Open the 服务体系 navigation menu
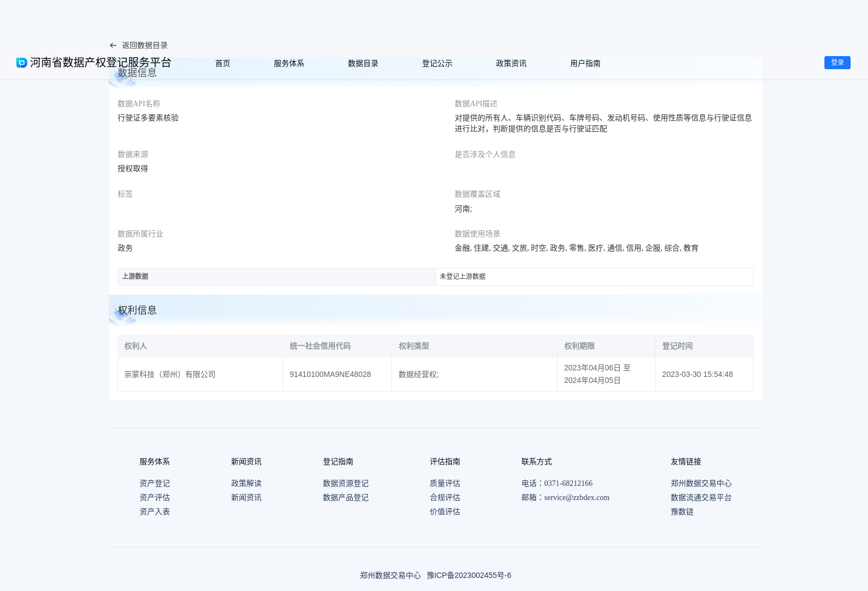This screenshot has height=591, width=868. pos(289,63)
